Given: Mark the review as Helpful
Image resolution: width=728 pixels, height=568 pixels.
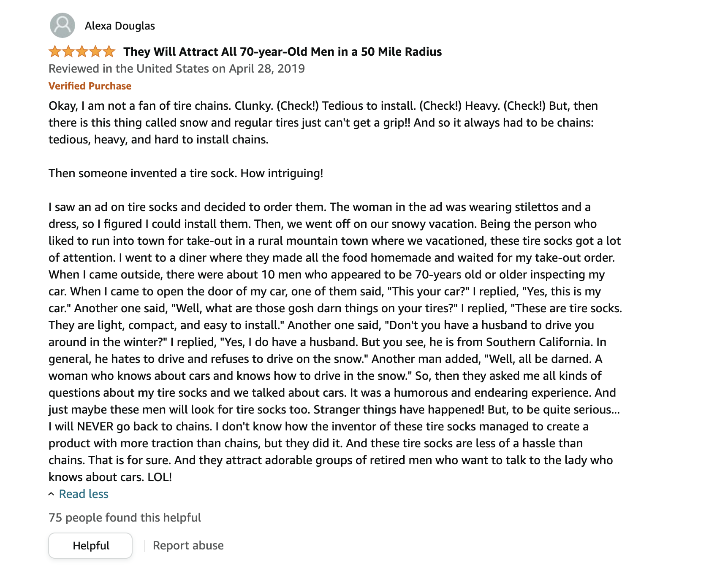Looking at the screenshot, I should tap(90, 546).
